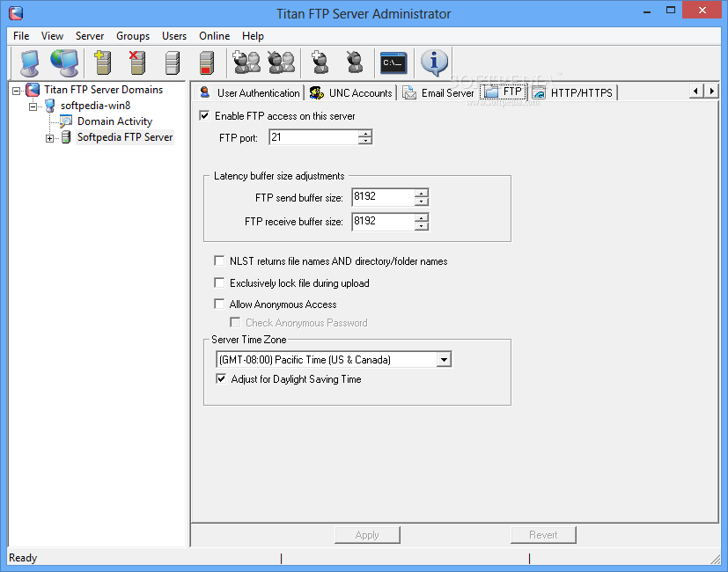Uncheck Adjust for Daylight Saving Time
Viewport: 728px width, 572px height.
pyautogui.click(x=221, y=379)
